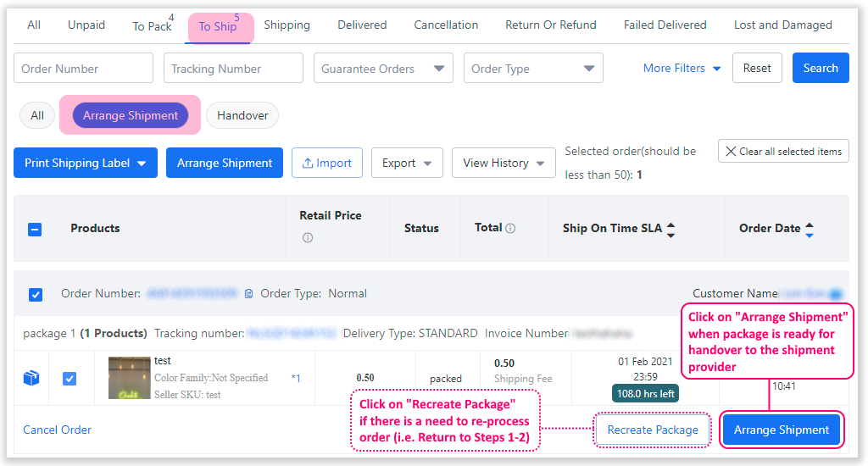Open the Guarantee Orders dropdown
The width and height of the screenshot is (868, 466).
[x=383, y=69]
